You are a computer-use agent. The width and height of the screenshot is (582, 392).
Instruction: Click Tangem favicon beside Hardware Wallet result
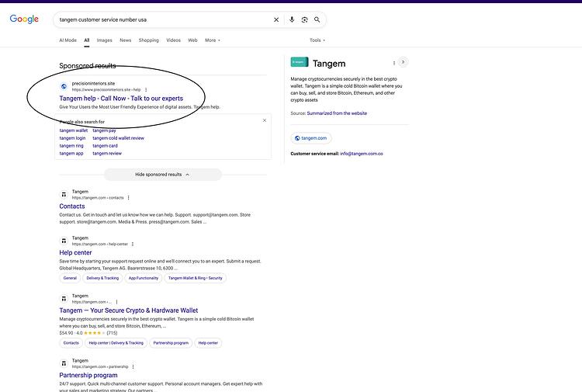[x=64, y=299]
